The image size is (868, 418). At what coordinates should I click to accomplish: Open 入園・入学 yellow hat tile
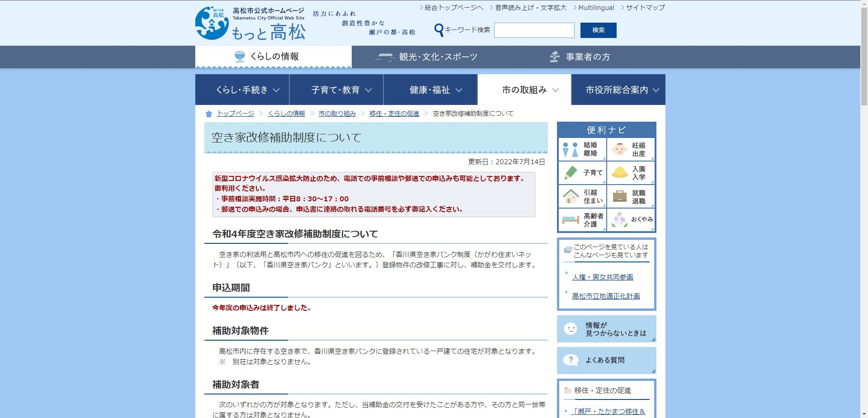[x=631, y=173]
